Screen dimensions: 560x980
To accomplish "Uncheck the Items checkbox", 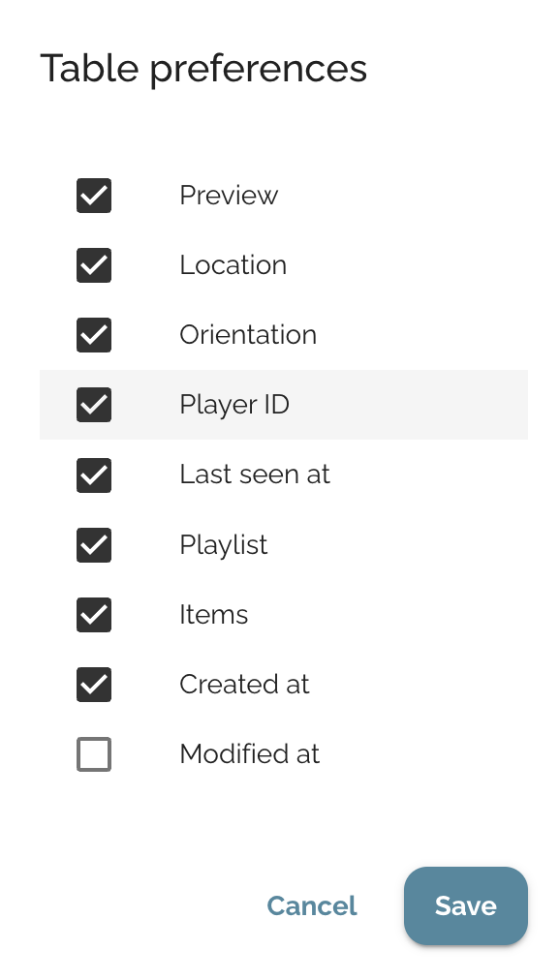I will tap(94, 615).
